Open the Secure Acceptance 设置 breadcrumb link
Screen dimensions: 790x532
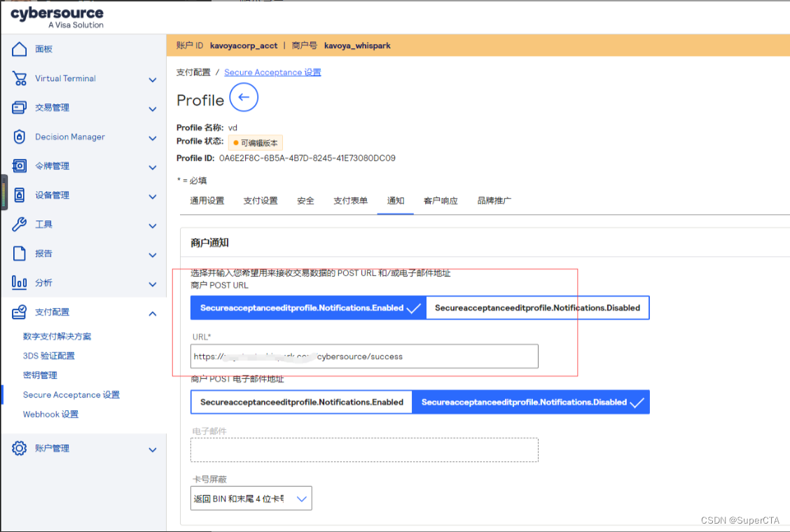click(x=272, y=72)
